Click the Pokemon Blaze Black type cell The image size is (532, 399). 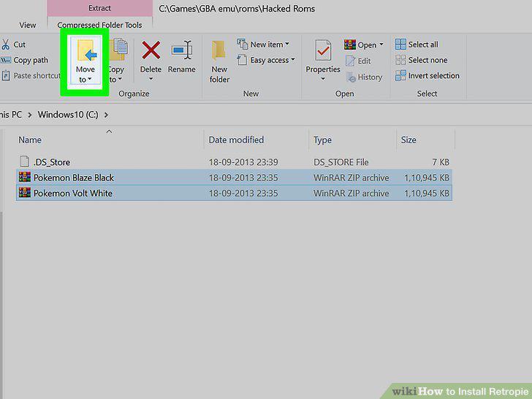pyautogui.click(x=351, y=178)
